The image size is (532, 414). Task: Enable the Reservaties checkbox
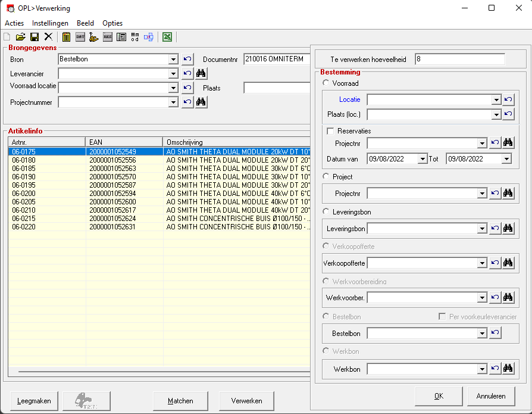(x=330, y=131)
